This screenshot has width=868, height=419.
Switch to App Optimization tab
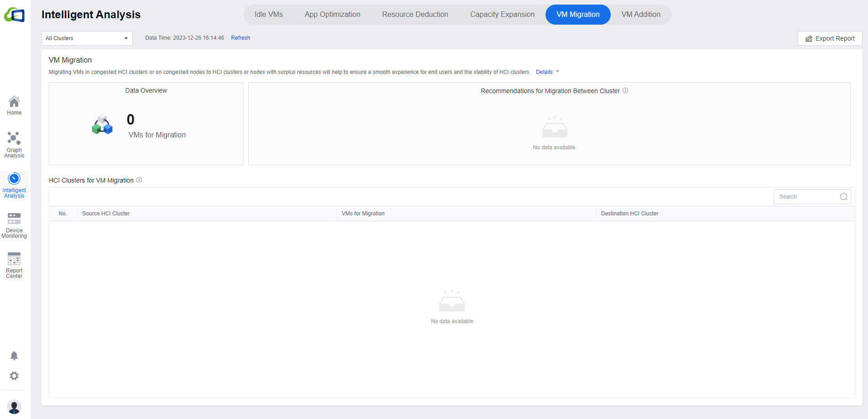pyautogui.click(x=332, y=15)
